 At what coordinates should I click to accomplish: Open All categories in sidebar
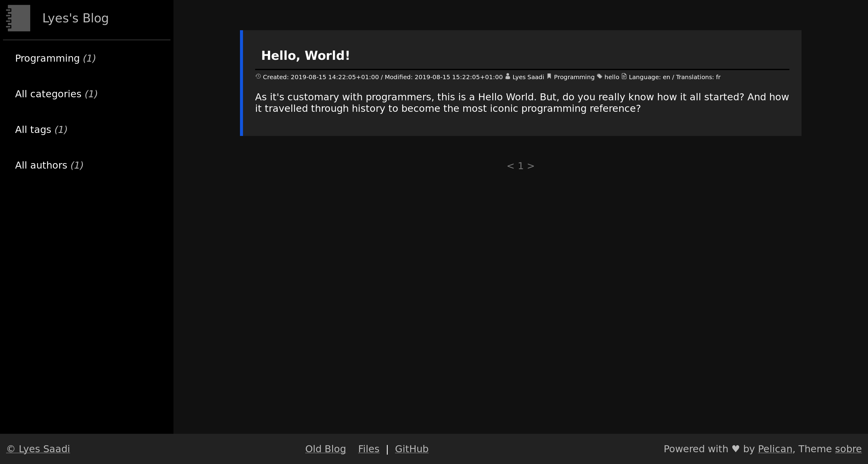click(48, 94)
